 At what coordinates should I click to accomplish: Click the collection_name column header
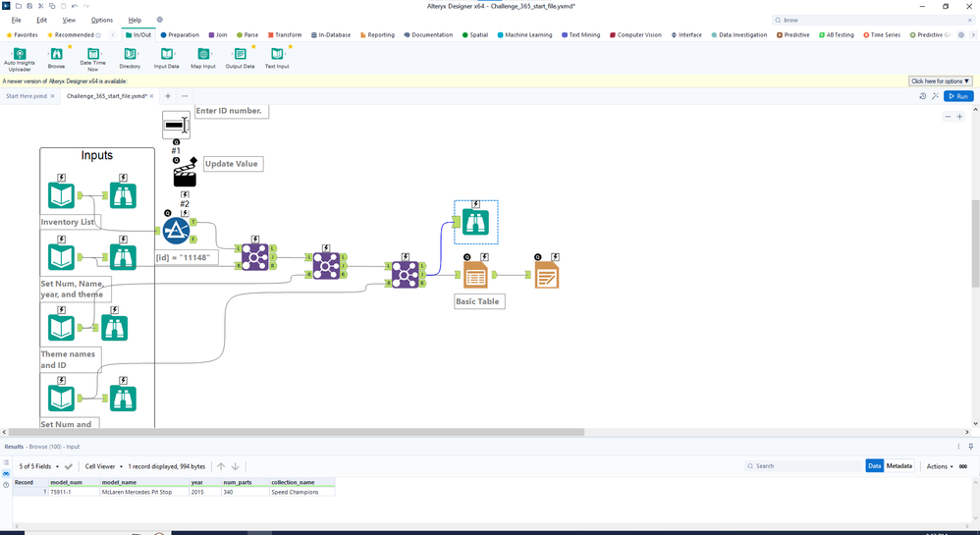point(301,483)
